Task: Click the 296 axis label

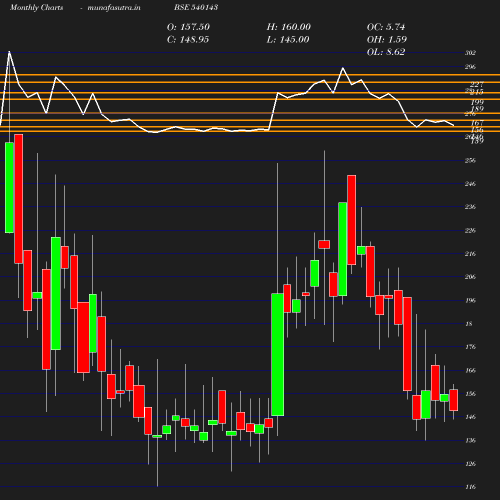Action: click(470, 67)
